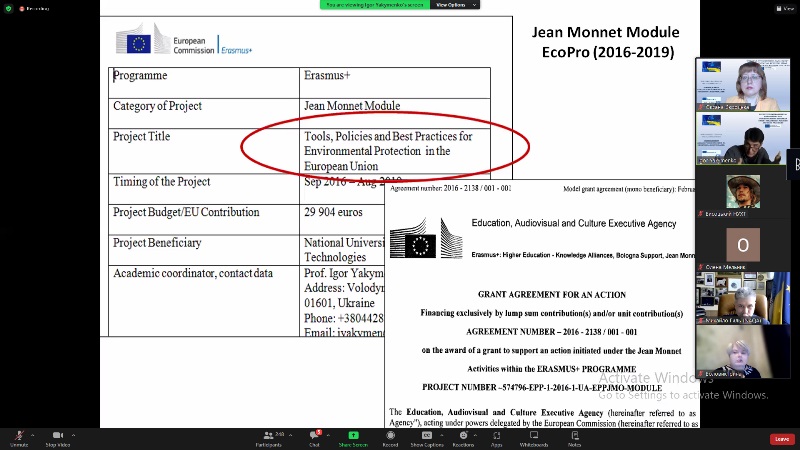Image resolution: width=800 pixels, height=450 pixels.
Task: Expand the arrow next to Chat
Action: (x=328, y=435)
